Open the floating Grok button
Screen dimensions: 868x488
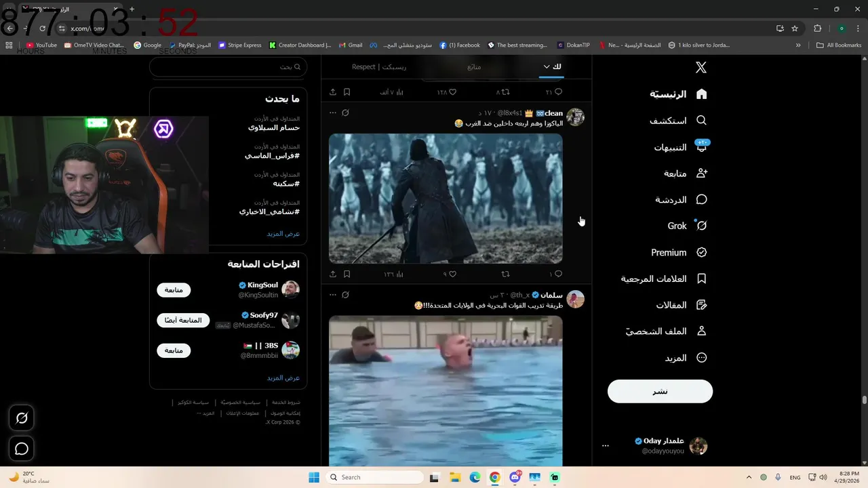tap(22, 418)
